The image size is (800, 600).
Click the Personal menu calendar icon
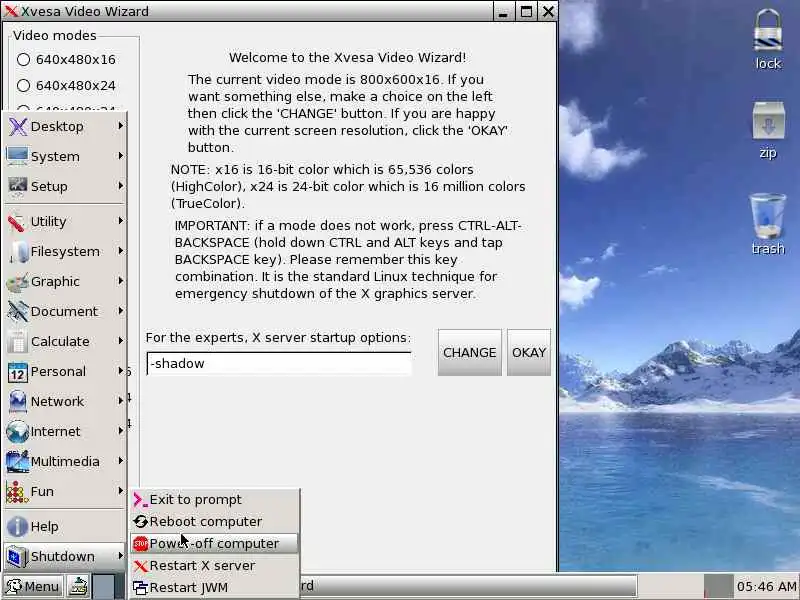click(x=17, y=372)
